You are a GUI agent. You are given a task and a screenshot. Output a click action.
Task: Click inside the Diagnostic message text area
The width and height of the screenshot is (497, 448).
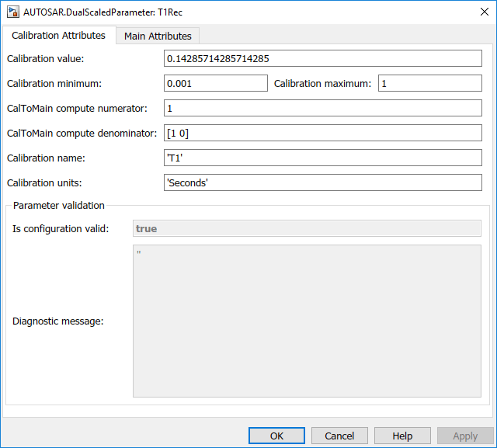[x=307, y=321]
